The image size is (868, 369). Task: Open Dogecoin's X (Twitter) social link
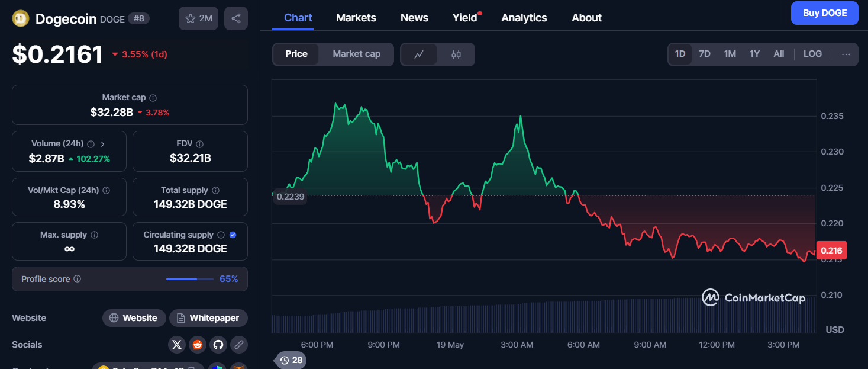[176, 344]
